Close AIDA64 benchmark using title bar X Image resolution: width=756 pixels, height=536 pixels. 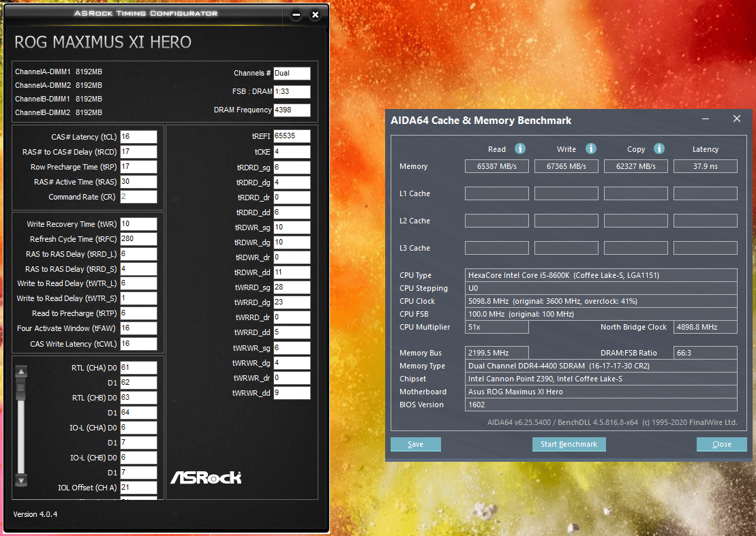pos(737,119)
